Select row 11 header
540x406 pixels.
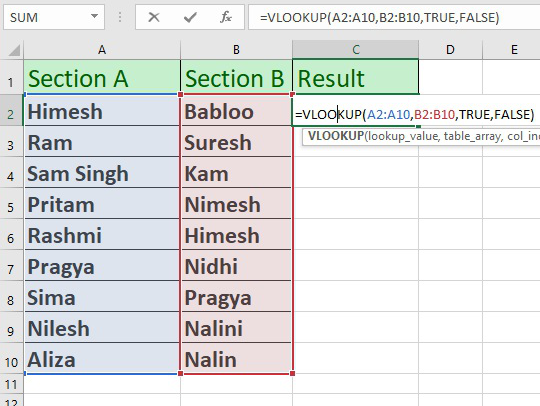pos(11,384)
